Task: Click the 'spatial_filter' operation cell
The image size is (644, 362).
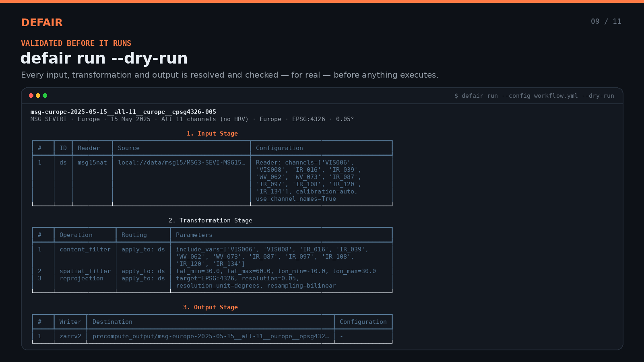Action: point(85,271)
